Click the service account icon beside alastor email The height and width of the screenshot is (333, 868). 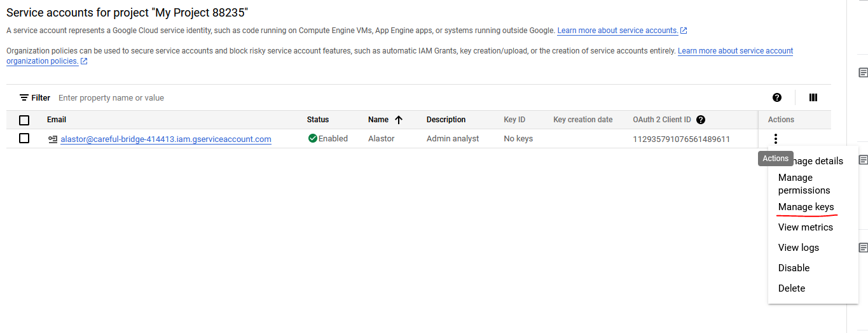point(53,139)
